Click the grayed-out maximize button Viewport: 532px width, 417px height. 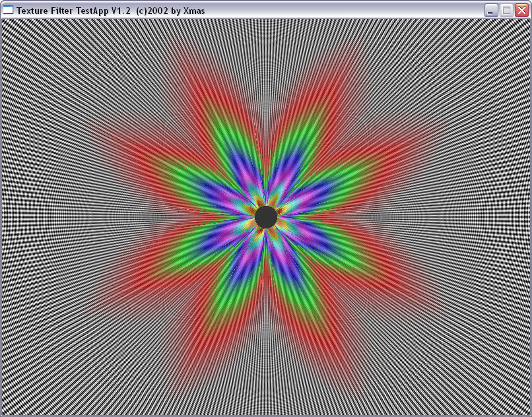tap(506, 11)
